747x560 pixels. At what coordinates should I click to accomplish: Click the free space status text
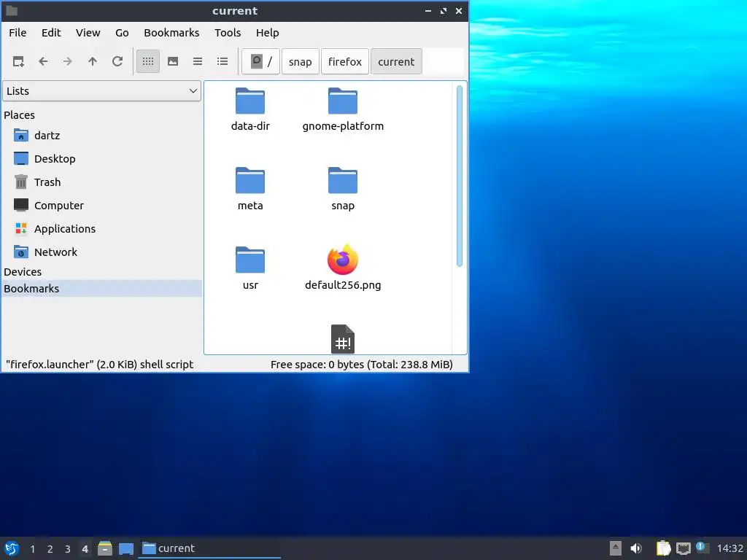(362, 365)
